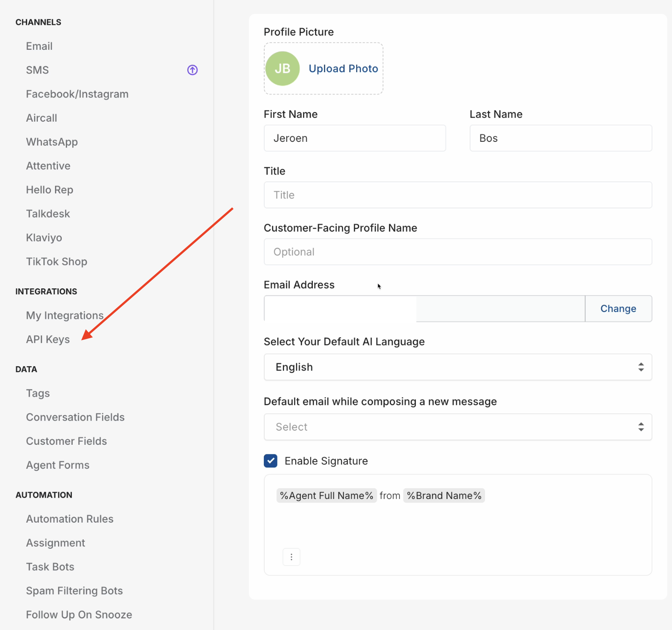672x630 pixels.
Task: Open Spam Filtering Bots in the sidebar
Action: (74, 591)
